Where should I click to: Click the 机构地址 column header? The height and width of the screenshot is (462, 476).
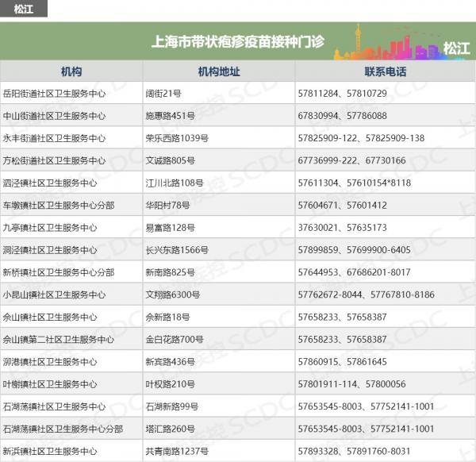pos(219,71)
